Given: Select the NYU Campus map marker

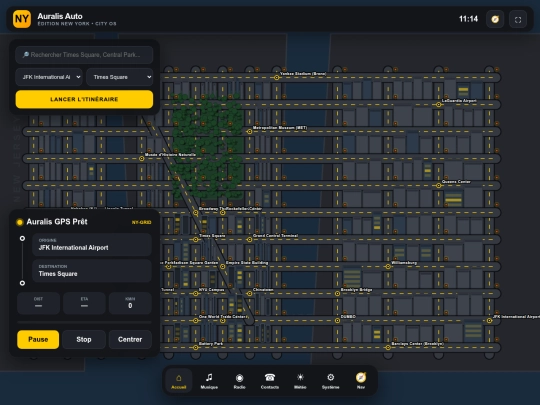Looking at the screenshot, I should click(x=196, y=293).
